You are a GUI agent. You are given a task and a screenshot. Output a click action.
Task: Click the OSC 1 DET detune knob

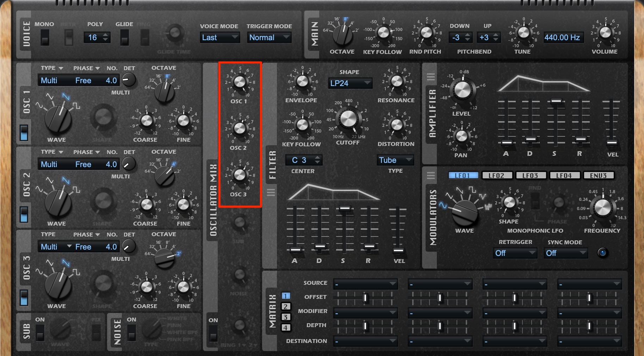point(129,80)
